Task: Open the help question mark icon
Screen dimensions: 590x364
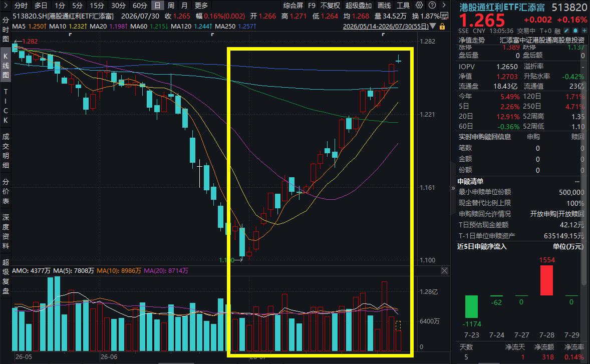Action: point(432,6)
